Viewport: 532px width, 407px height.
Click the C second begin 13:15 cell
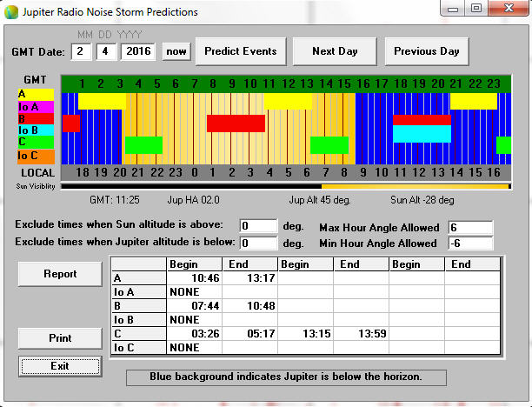306,334
